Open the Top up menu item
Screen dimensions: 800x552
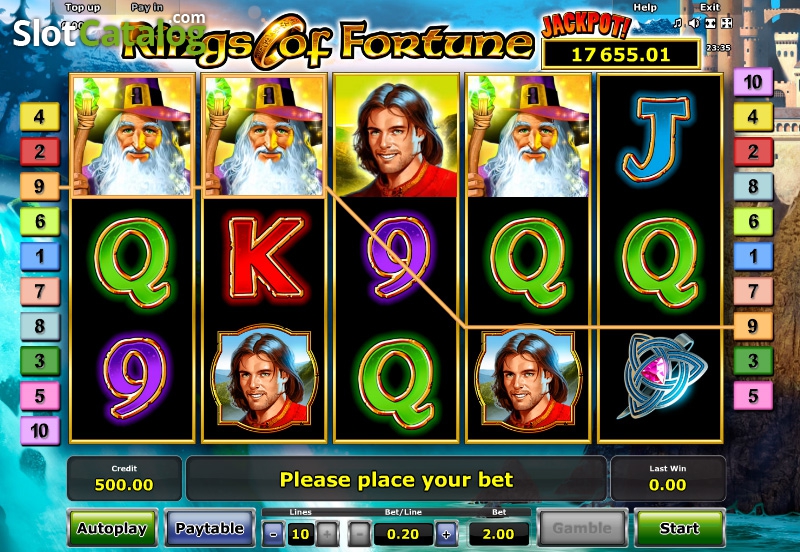point(83,7)
